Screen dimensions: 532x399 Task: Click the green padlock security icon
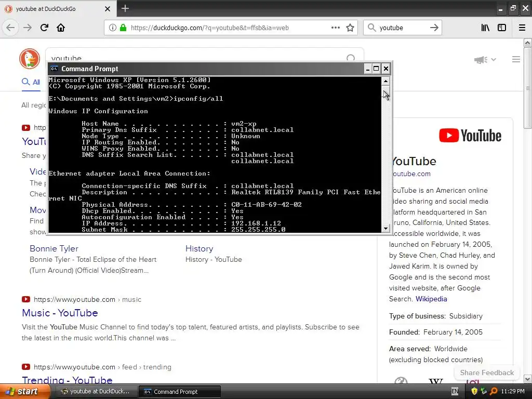click(123, 28)
